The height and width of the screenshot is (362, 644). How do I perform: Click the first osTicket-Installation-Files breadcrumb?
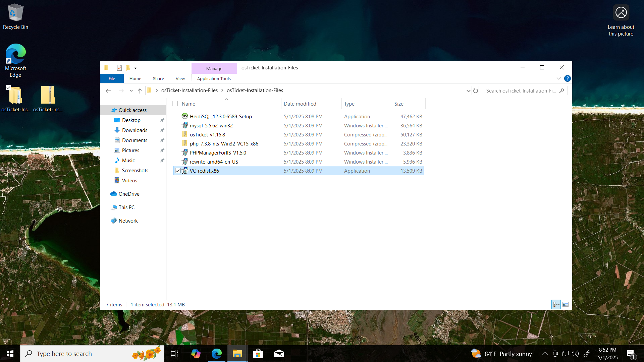pos(190,90)
